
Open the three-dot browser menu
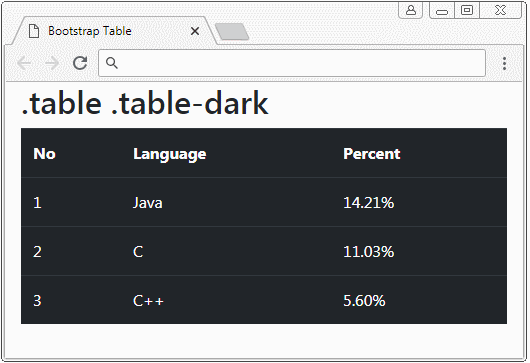(504, 64)
